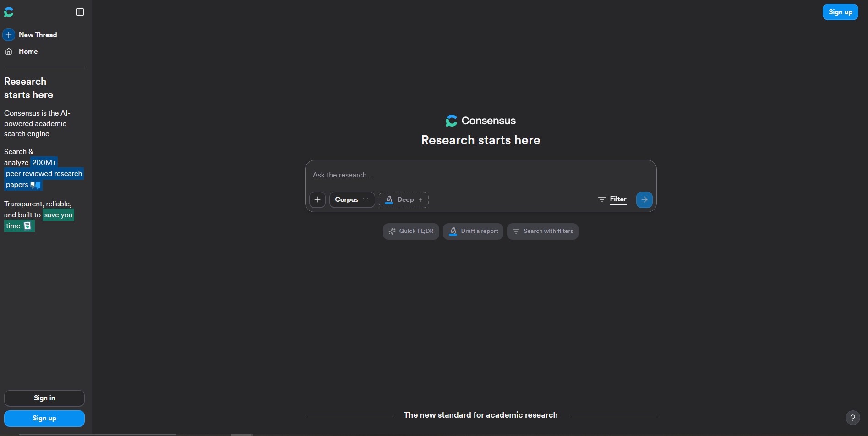Submit the query with the arrow button
Screen dimensions: 868x436
[x=644, y=199]
